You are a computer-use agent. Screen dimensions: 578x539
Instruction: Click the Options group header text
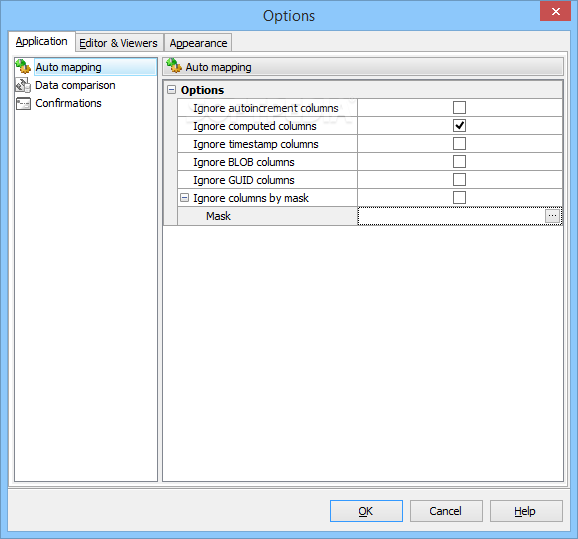(202, 90)
